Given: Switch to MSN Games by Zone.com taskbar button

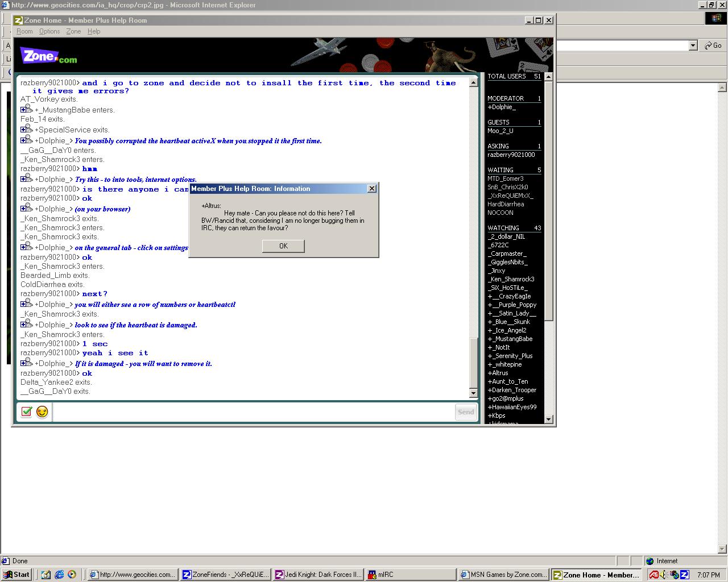Looking at the screenshot, I should (x=503, y=575).
